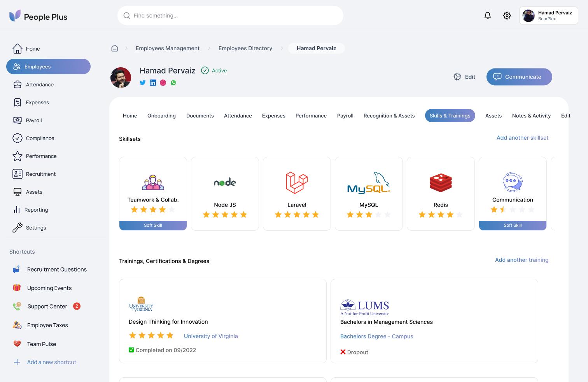Click the Find something search field
This screenshot has width=588, height=382.
230,16
